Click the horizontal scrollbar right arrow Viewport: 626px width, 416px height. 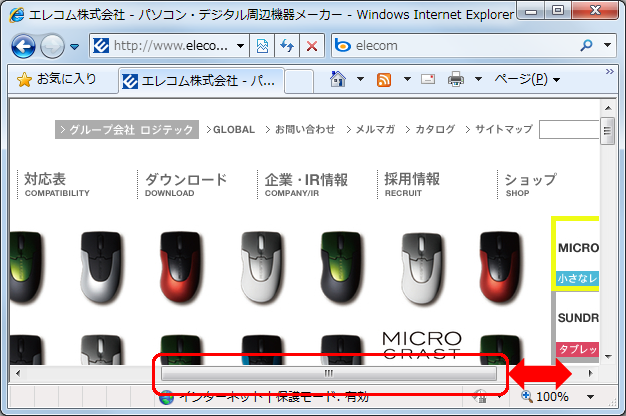point(590,374)
